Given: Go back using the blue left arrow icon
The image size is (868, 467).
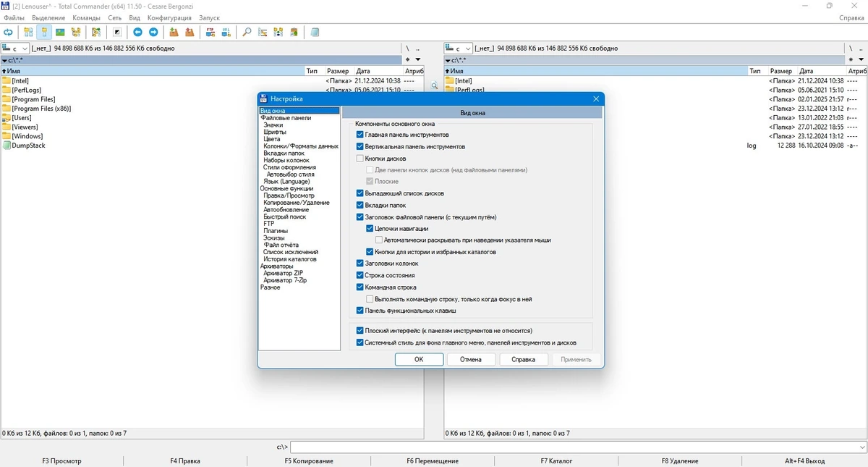Looking at the screenshot, I should [137, 32].
